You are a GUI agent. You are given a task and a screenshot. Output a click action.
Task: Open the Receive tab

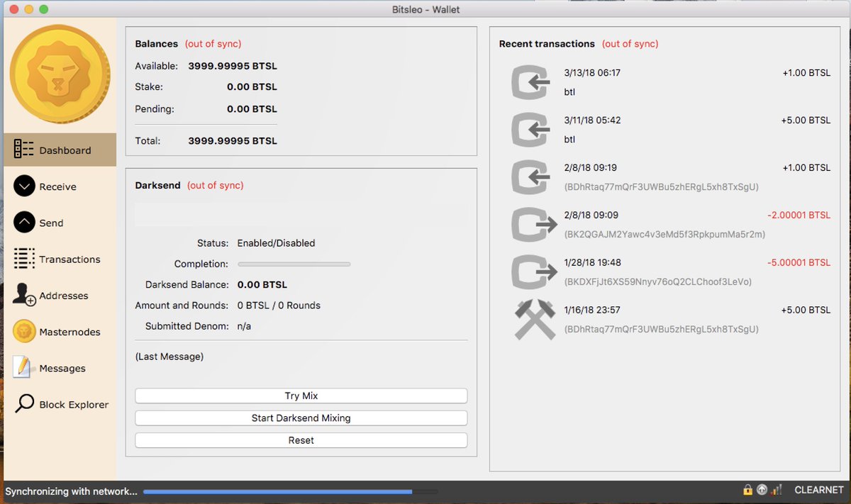[x=60, y=186]
